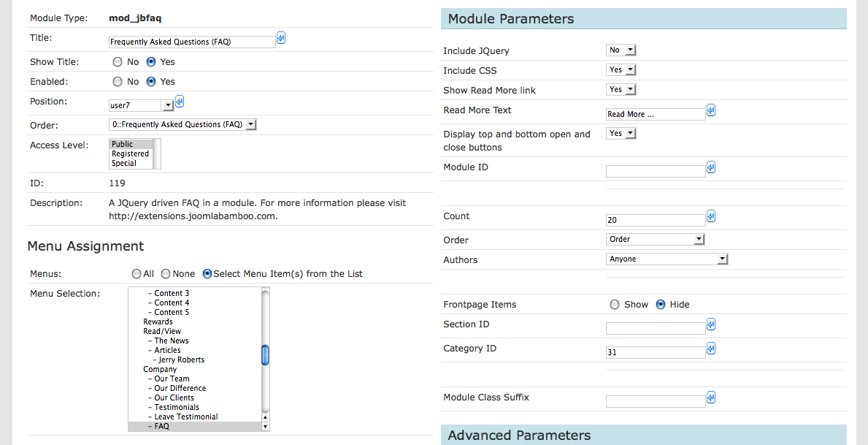The width and height of the screenshot is (868, 445).
Task: Click the Menu Selection scrollbar thumb
Action: pos(265,354)
